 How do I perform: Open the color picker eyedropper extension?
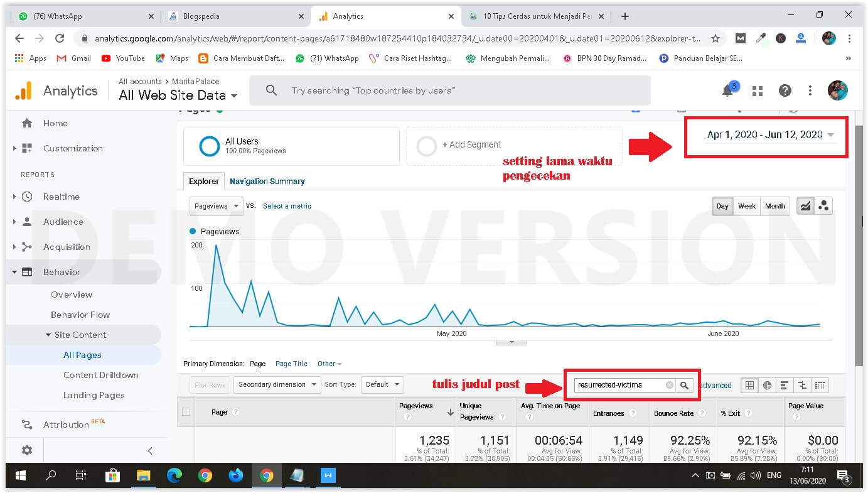(x=761, y=38)
